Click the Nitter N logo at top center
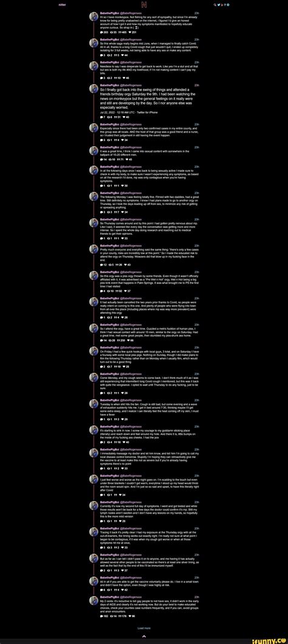This screenshot has height=644, width=288. tap(144, 5)
